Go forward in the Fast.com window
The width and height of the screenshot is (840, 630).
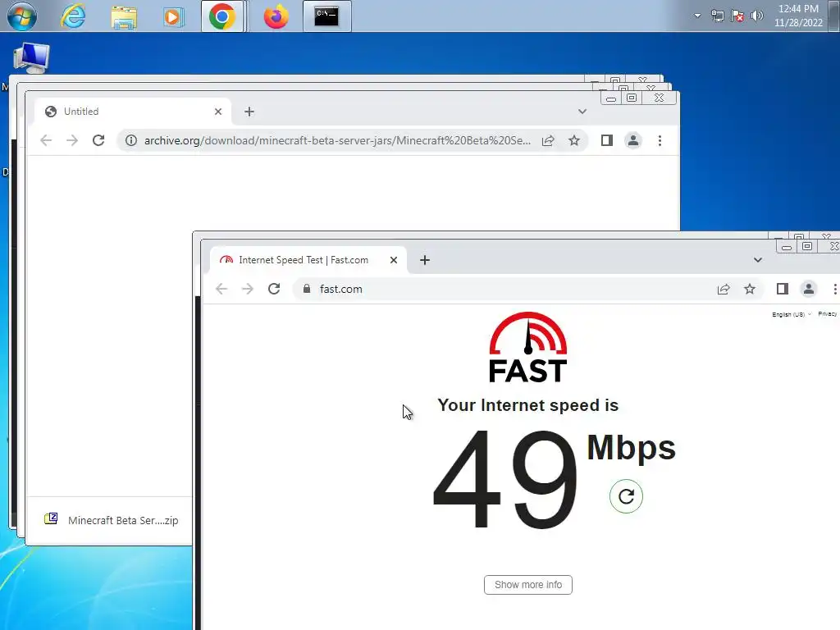point(247,289)
